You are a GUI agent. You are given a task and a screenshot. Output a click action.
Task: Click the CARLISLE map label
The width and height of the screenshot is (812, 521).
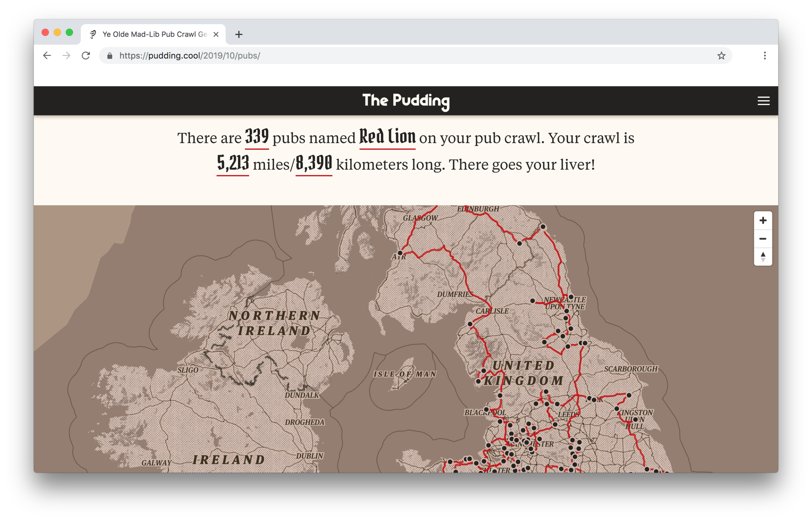[x=492, y=311]
